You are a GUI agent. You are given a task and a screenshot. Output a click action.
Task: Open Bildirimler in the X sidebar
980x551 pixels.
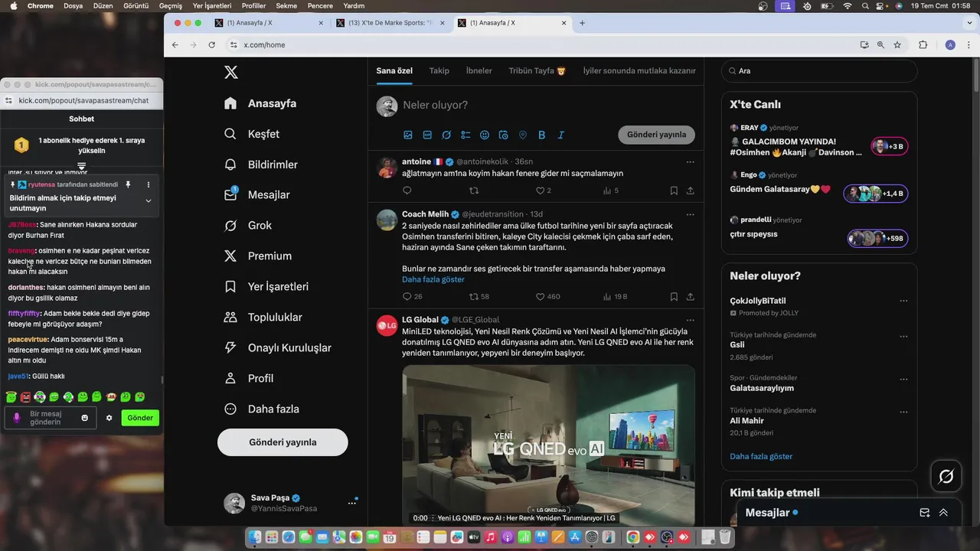(x=261, y=165)
